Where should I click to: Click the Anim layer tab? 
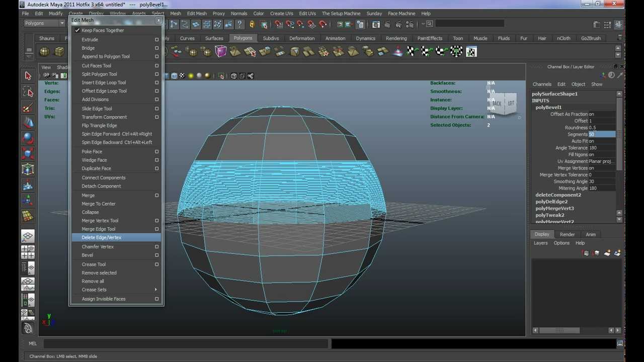pyautogui.click(x=591, y=234)
